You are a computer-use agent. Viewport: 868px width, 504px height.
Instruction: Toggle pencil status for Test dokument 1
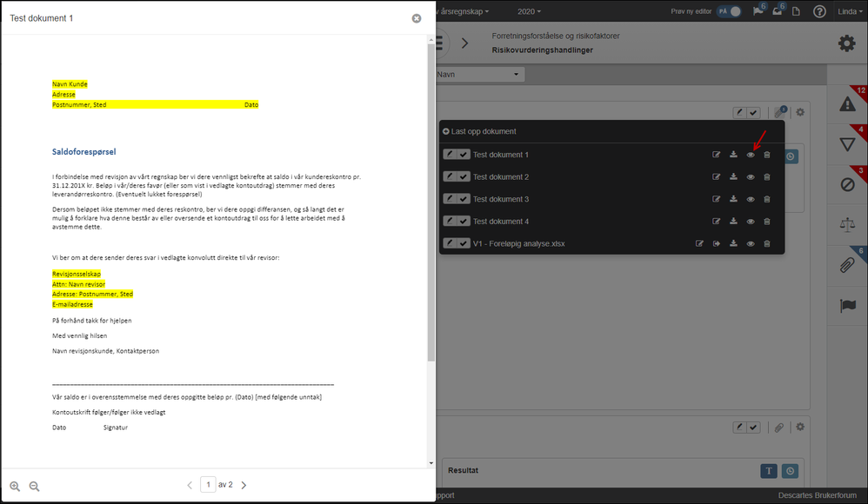(x=450, y=155)
